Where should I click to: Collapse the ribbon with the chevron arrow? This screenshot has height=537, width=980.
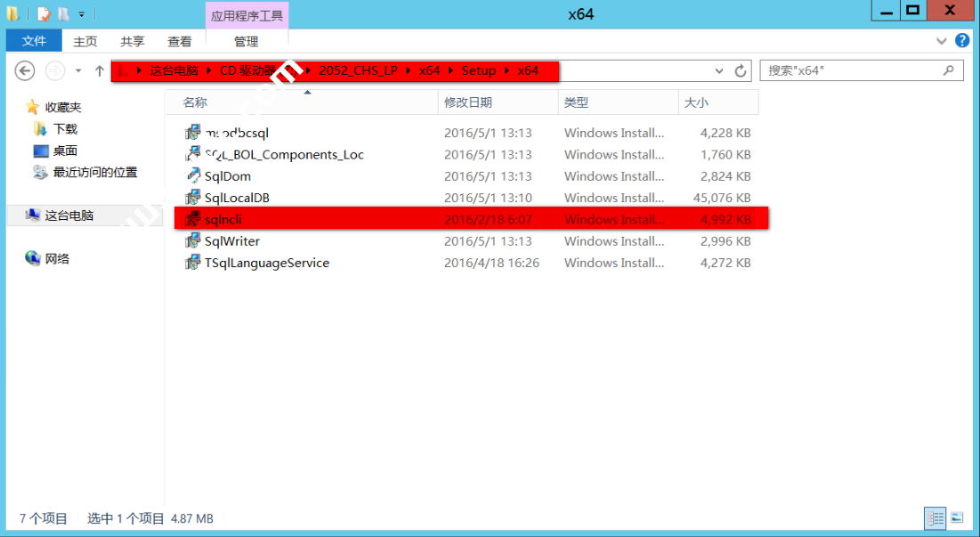(942, 40)
